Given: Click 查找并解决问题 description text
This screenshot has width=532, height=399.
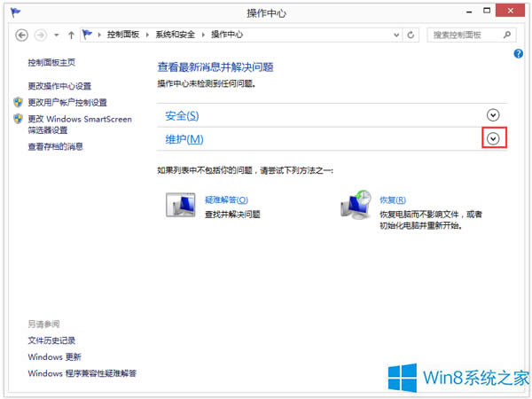Looking at the screenshot, I should 232,215.
